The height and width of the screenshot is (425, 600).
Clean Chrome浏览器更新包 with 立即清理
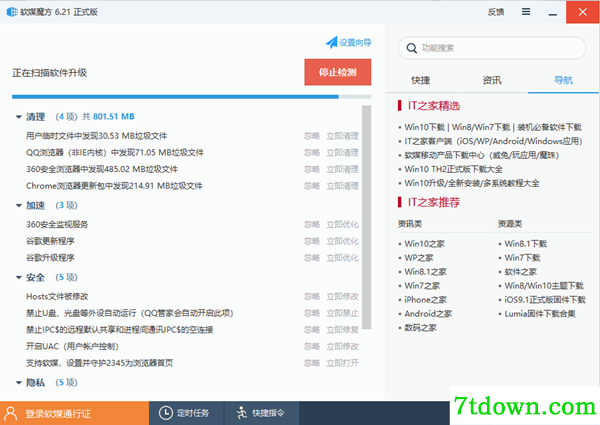(x=342, y=186)
